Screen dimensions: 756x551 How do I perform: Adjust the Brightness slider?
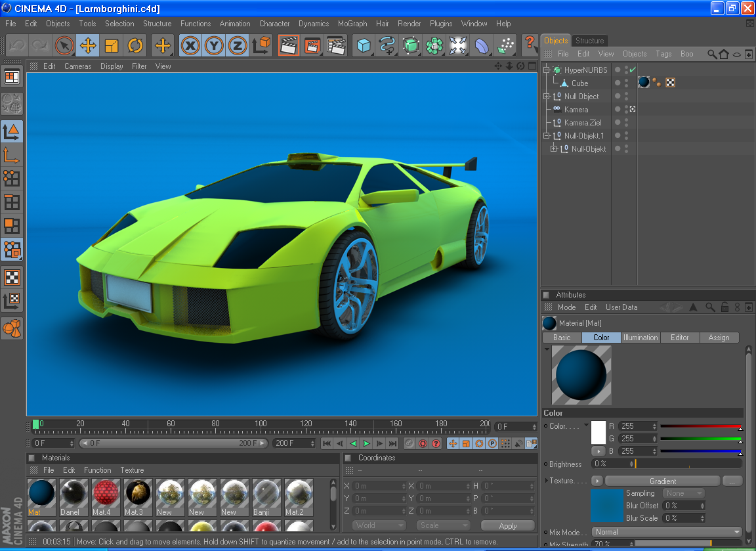click(688, 464)
